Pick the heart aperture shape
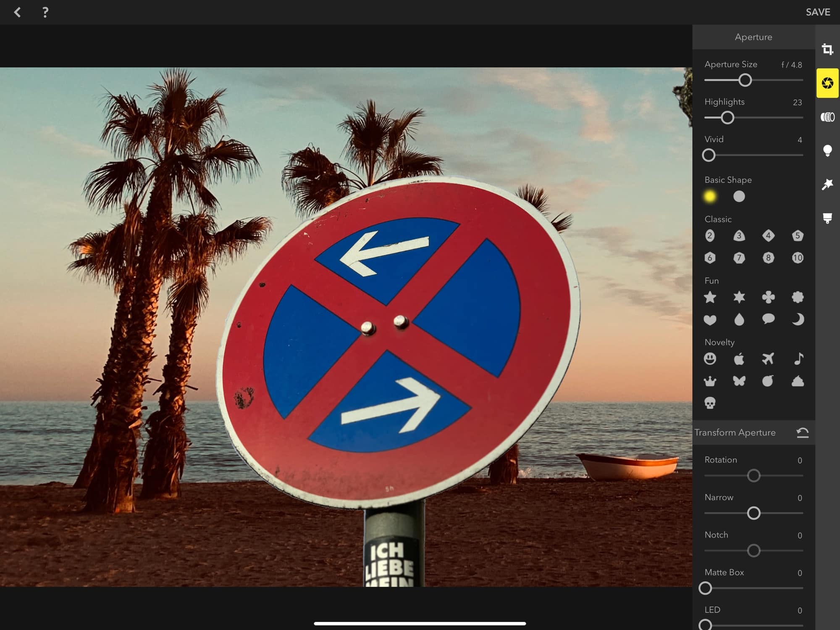The width and height of the screenshot is (840, 630). click(x=710, y=319)
